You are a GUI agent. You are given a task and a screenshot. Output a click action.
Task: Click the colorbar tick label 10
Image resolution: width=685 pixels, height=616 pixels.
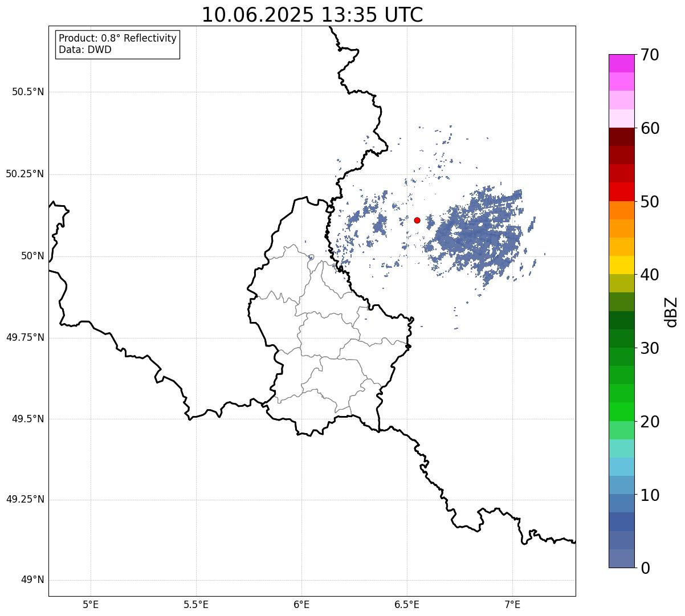649,495
